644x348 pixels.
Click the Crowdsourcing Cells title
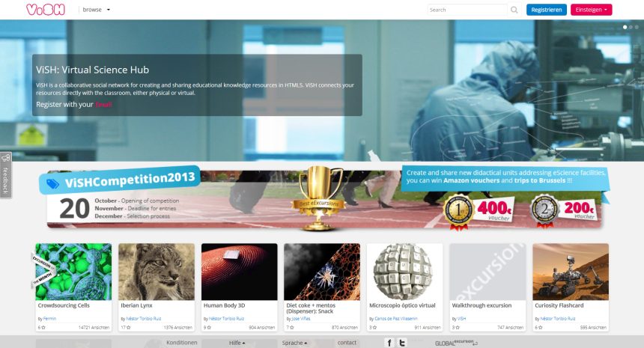pyautogui.click(x=64, y=306)
